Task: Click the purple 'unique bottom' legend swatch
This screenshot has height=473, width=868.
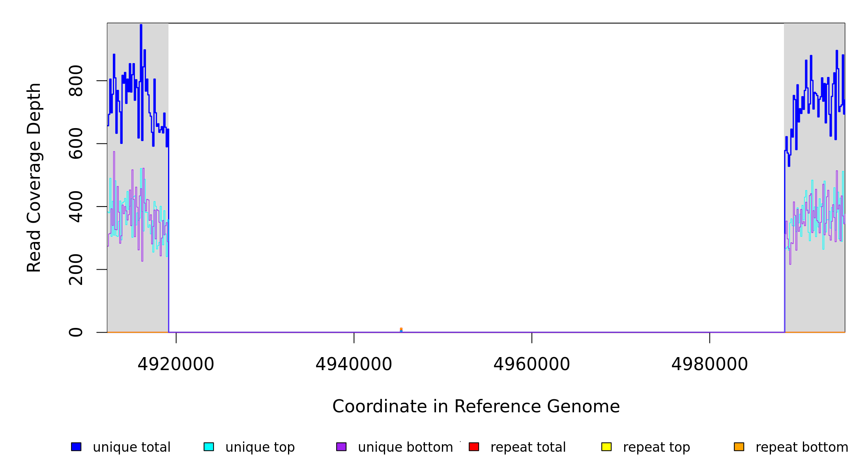Action: tap(341, 447)
